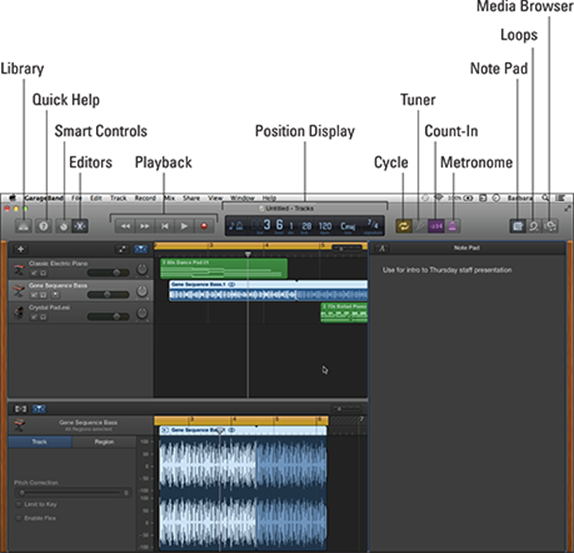The image size is (574, 553).
Task: Toggle the Editors scissors button
Action: 80,226
